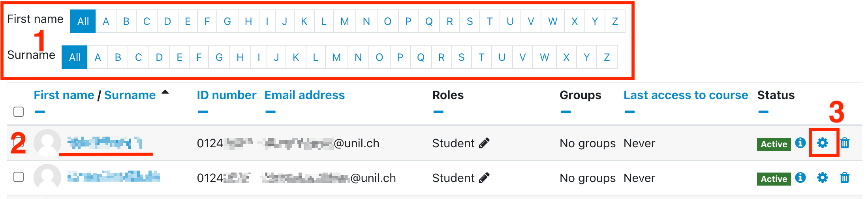
Task: Filter first name by letter M
Action: (x=344, y=21)
